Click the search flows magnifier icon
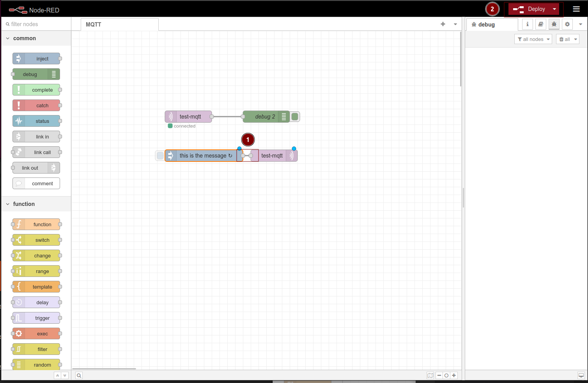Viewport: 588px width, 383px height. click(79, 376)
